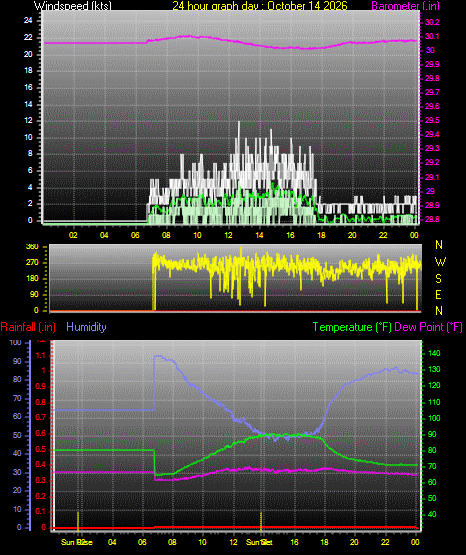Click the 110 value on the temperature axis
466x555 pixels.
tap(434, 402)
